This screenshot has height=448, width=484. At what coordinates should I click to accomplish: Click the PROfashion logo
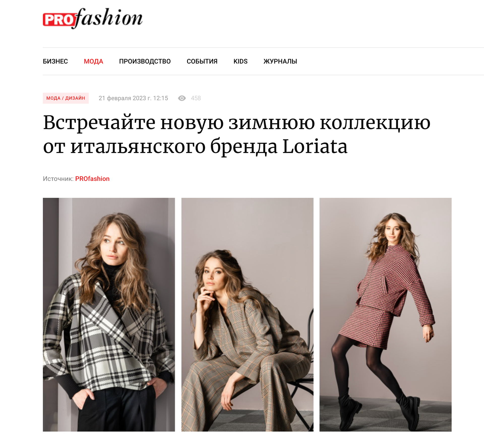coord(93,18)
